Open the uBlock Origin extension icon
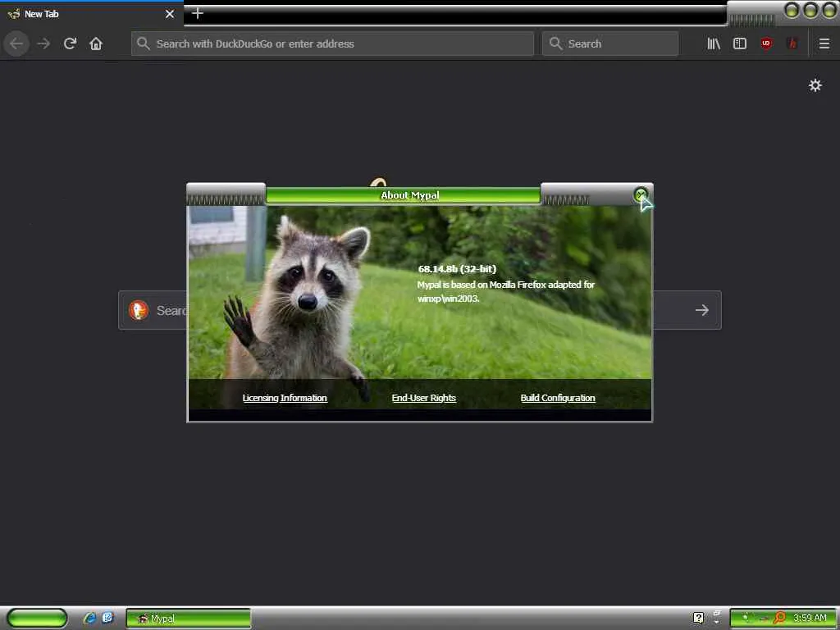The height and width of the screenshot is (630, 840). [x=766, y=43]
